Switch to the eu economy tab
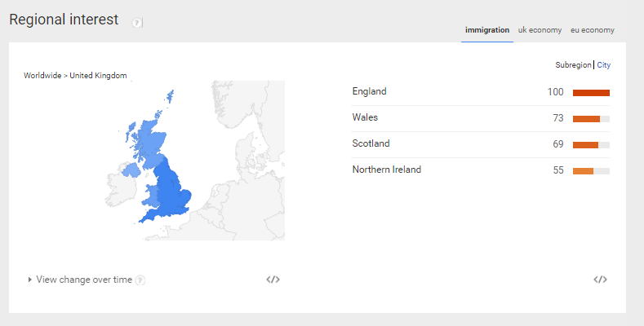644x326 pixels. [593, 30]
